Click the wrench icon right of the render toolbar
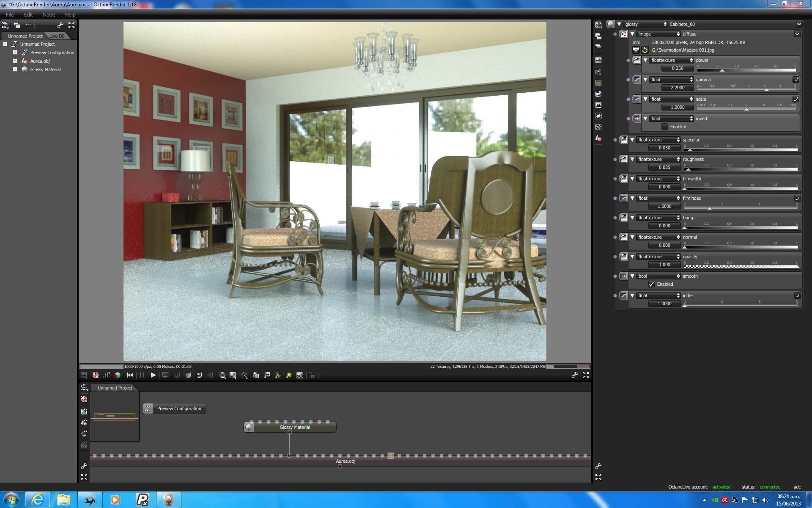Viewport: 812px width, 508px height. point(574,375)
